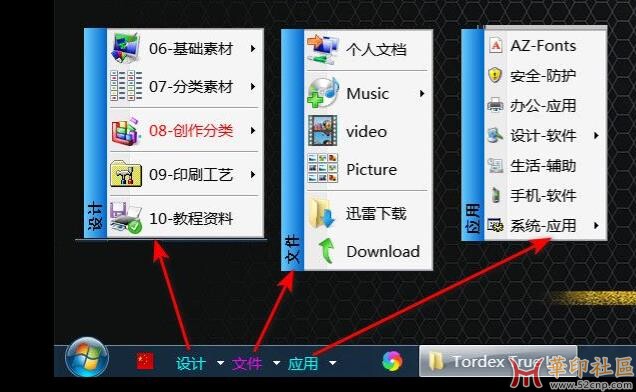Click the 设计 taskbar toolbar label
This screenshot has width=636, height=392.
[191, 363]
